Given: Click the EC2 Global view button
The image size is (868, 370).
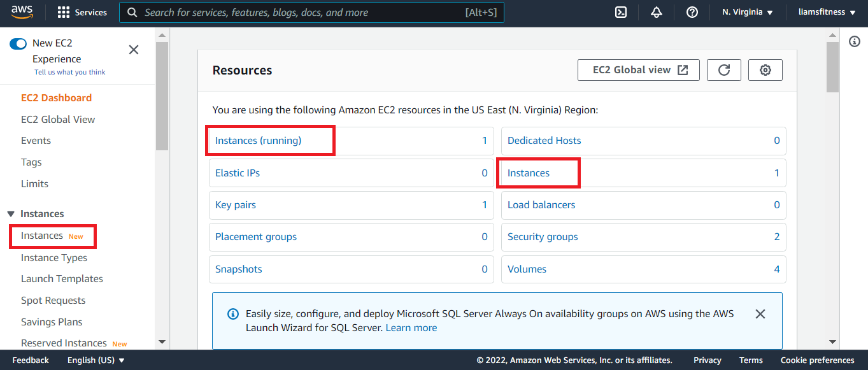Looking at the screenshot, I should coord(639,70).
